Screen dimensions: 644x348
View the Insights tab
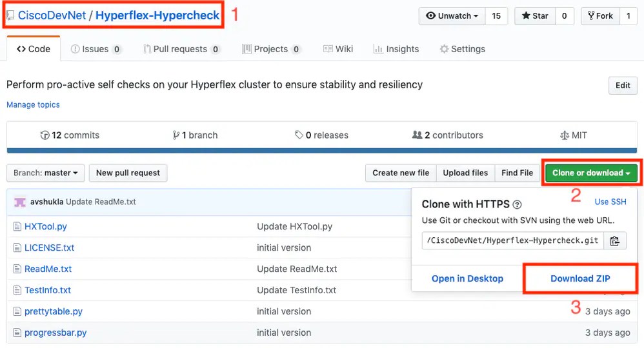point(396,49)
